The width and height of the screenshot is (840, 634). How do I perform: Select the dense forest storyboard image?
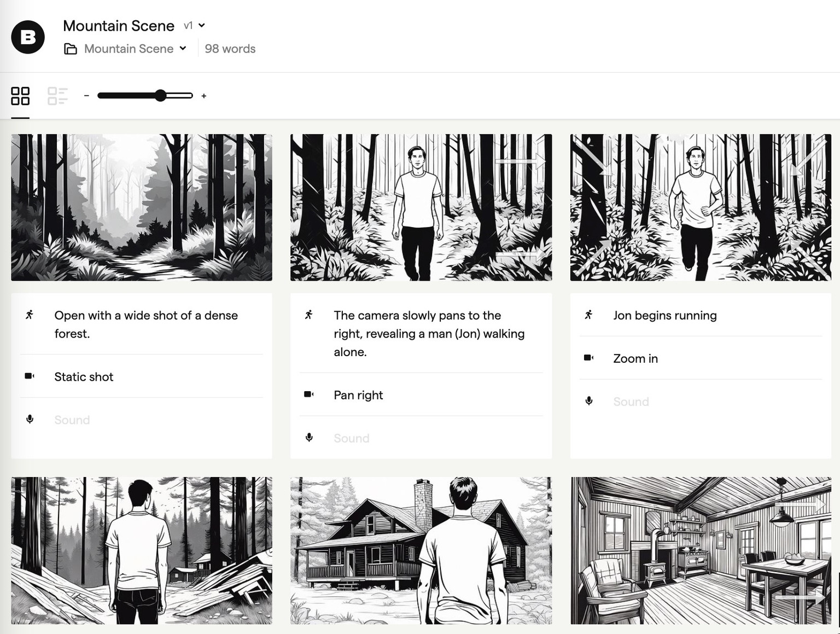coord(142,207)
